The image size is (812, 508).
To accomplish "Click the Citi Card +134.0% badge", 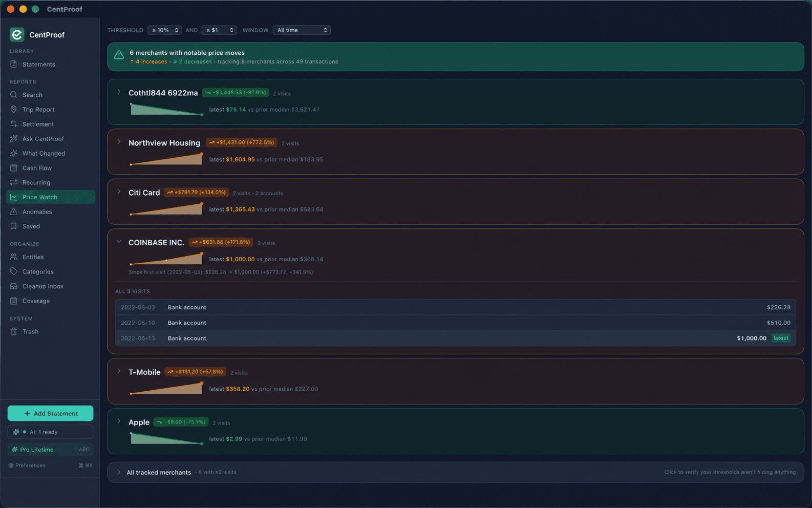I will click(x=196, y=193).
